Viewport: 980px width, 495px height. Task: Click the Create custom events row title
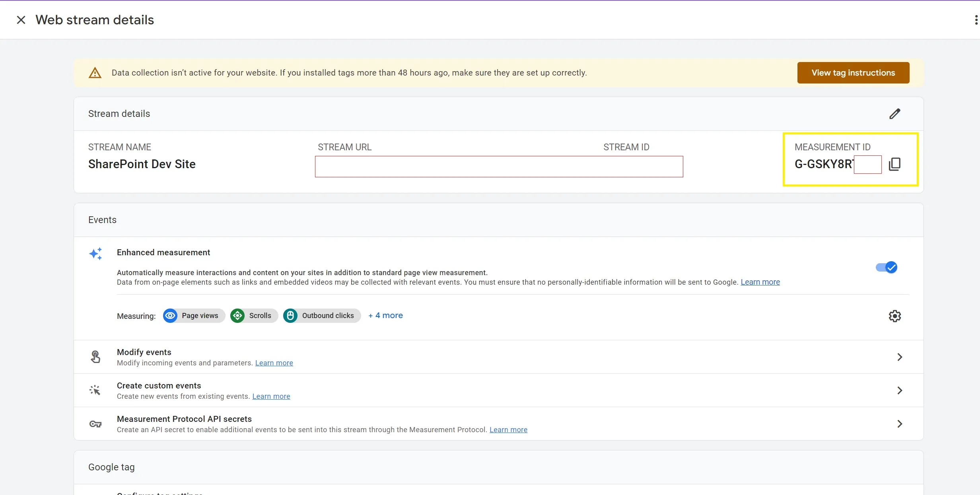click(159, 385)
